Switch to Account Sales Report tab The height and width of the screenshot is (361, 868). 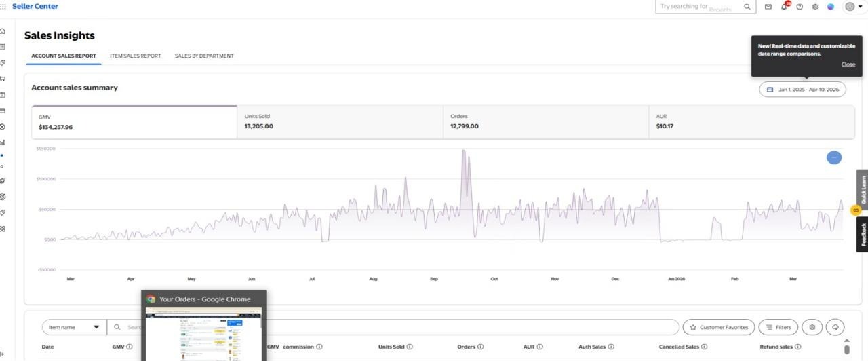(x=64, y=56)
